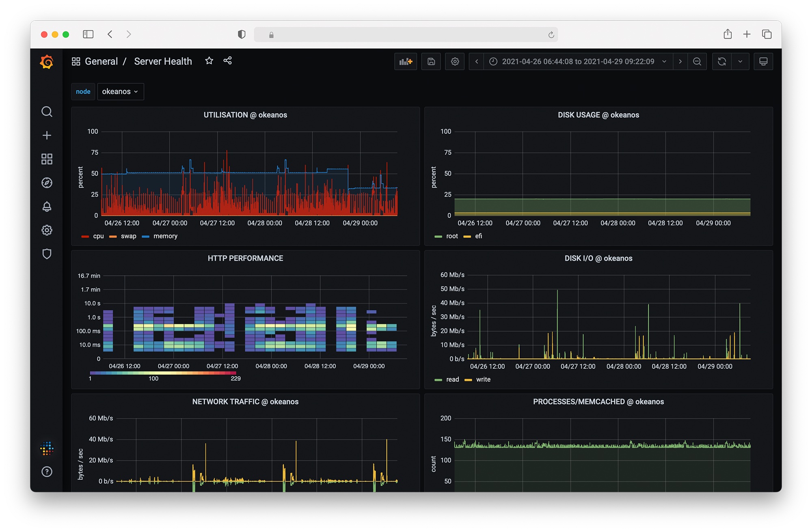Viewport: 812px width, 532px height.
Task: Open the Configuration gear in sidebar
Action: point(47,230)
